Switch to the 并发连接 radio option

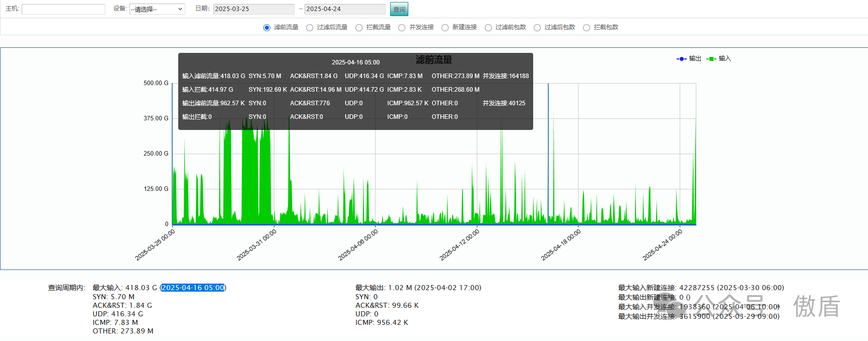(x=402, y=28)
